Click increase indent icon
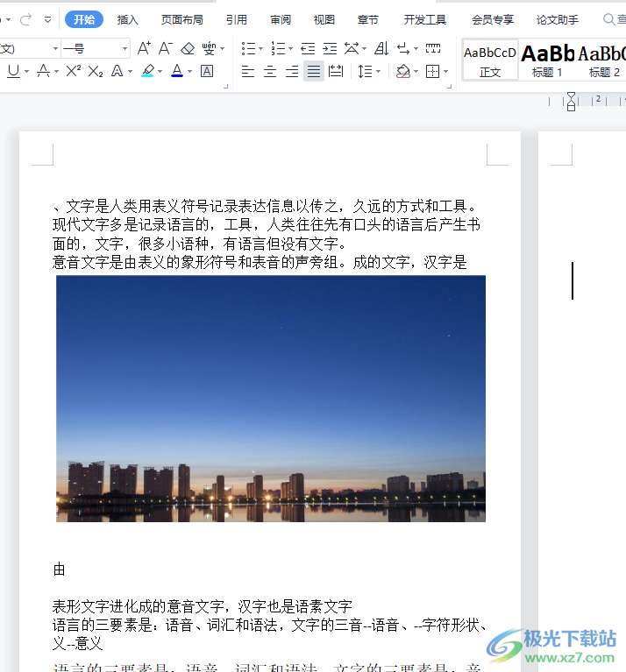The height and width of the screenshot is (672, 626). pos(330,49)
